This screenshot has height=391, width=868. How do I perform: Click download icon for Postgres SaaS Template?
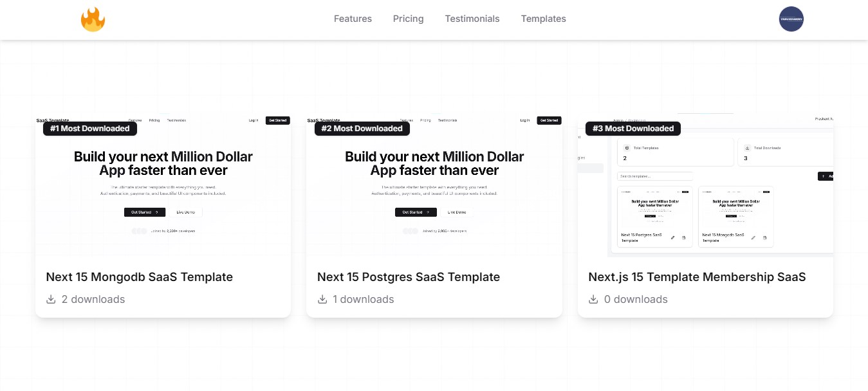point(322,299)
